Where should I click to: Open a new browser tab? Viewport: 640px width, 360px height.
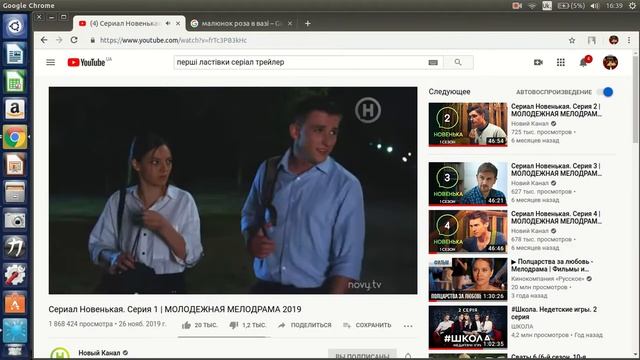308,24
